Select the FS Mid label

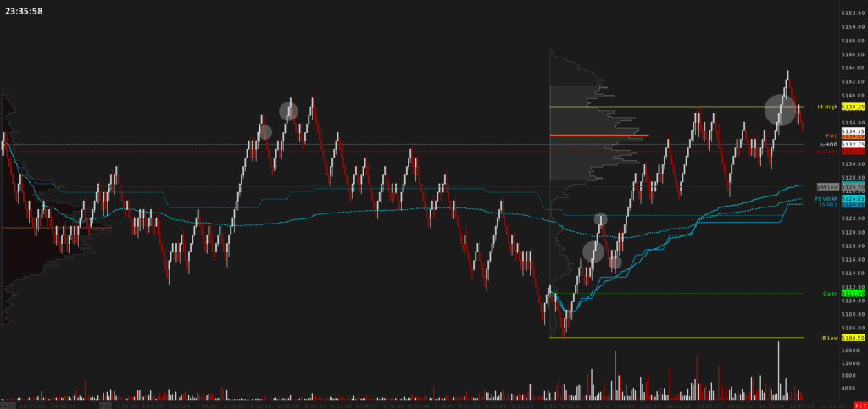tap(829, 205)
